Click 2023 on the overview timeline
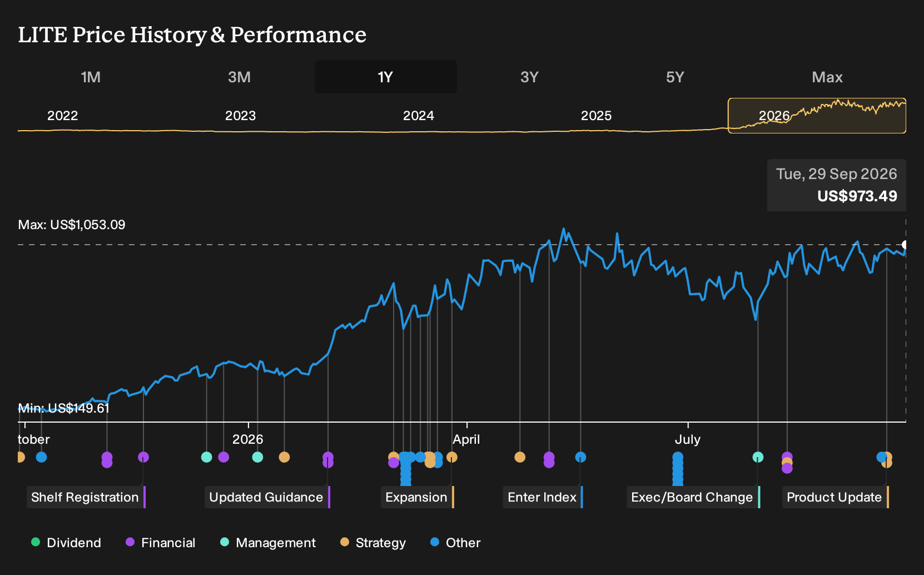The height and width of the screenshot is (575, 924). [240, 116]
